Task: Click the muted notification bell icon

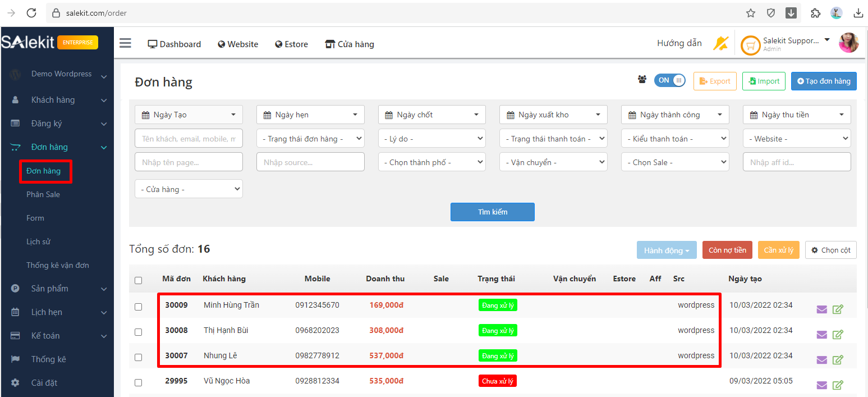Action: click(x=720, y=43)
